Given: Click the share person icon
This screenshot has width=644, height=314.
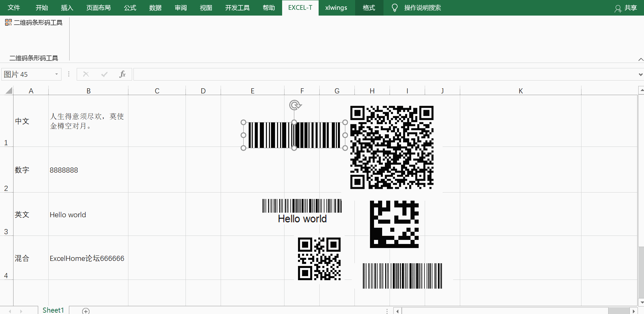Looking at the screenshot, I should 618,8.
